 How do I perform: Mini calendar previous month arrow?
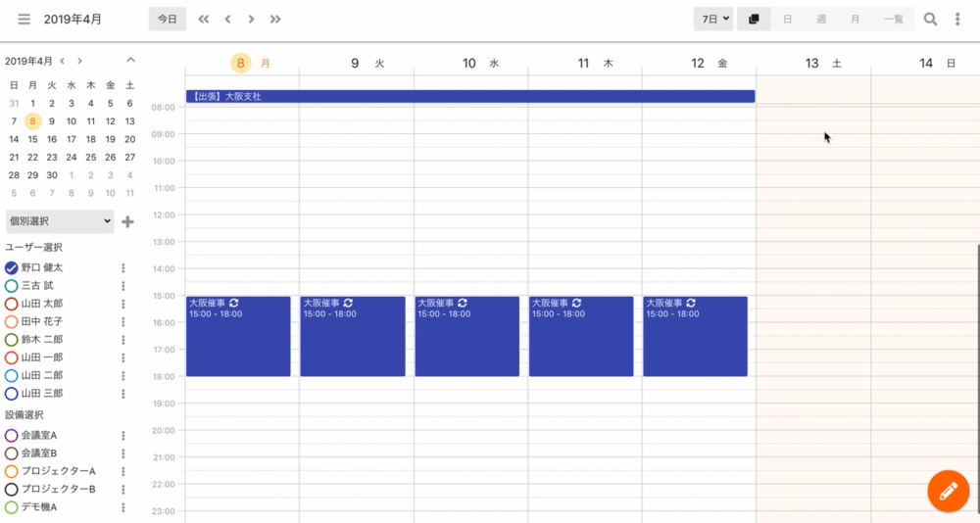coord(62,62)
